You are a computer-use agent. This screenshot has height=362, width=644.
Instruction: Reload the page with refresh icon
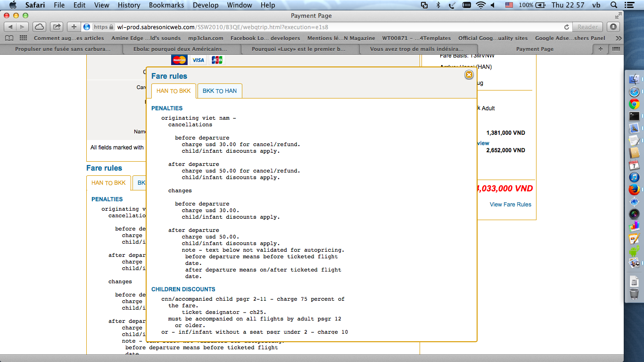[566, 27]
